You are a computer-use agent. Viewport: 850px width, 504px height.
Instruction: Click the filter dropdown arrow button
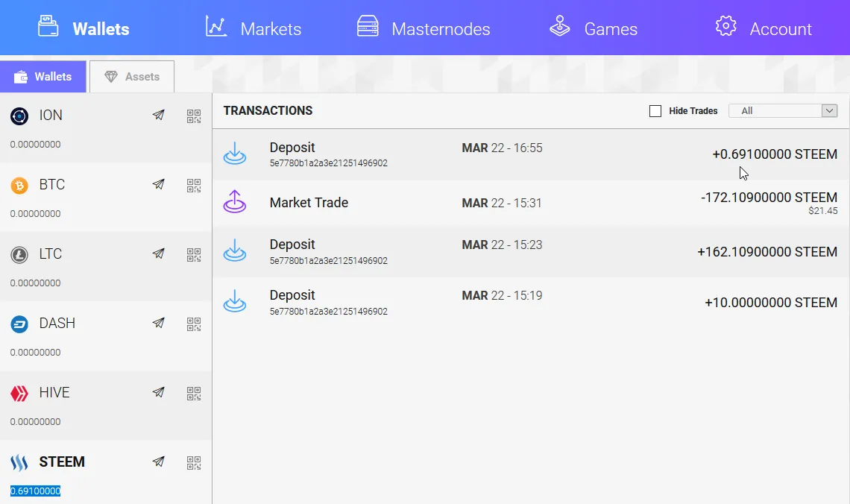(829, 110)
